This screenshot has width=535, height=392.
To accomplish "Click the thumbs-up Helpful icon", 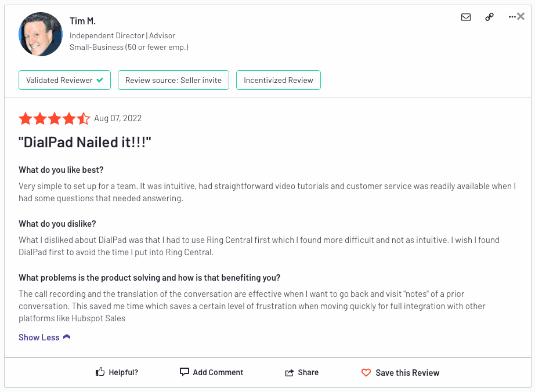I will click(x=99, y=372).
